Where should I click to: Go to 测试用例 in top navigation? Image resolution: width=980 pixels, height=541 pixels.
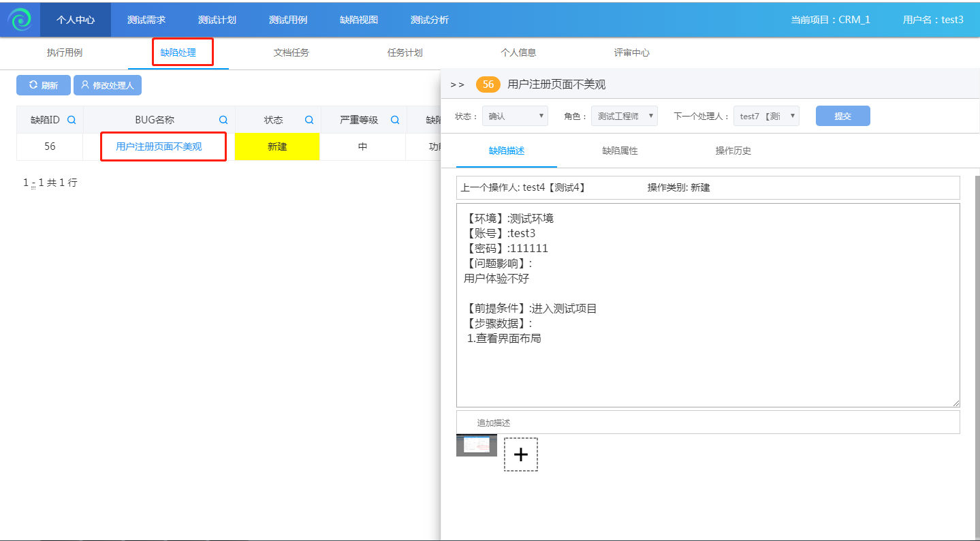click(x=288, y=20)
